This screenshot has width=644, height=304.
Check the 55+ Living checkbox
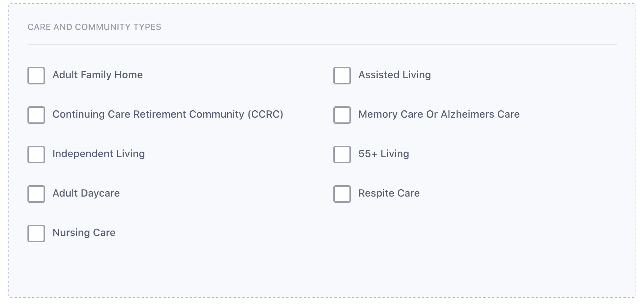[342, 155]
